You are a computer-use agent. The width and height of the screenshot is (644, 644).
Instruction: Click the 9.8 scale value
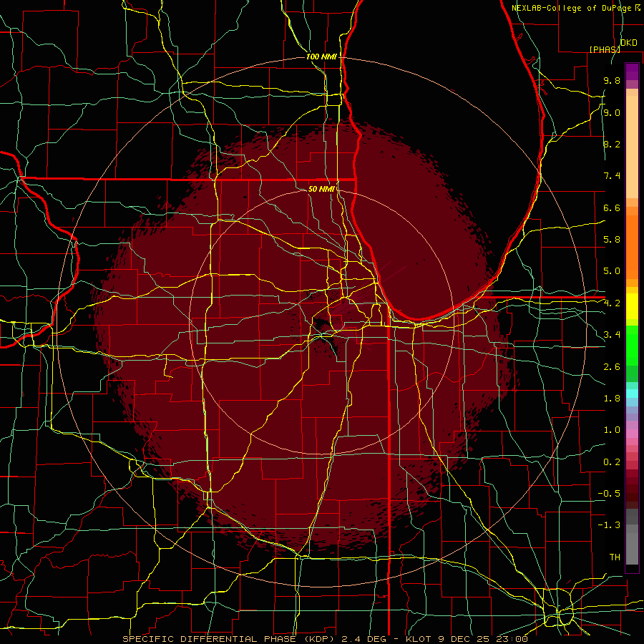(612, 80)
